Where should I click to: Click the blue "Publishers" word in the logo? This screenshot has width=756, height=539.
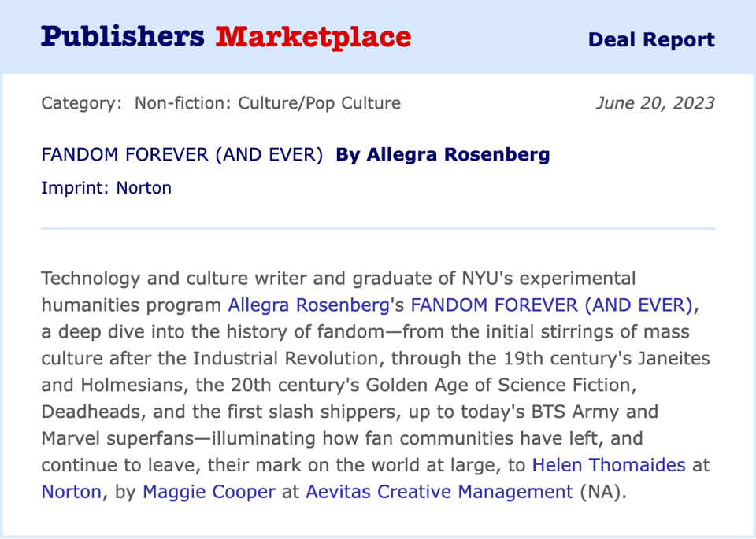(123, 38)
